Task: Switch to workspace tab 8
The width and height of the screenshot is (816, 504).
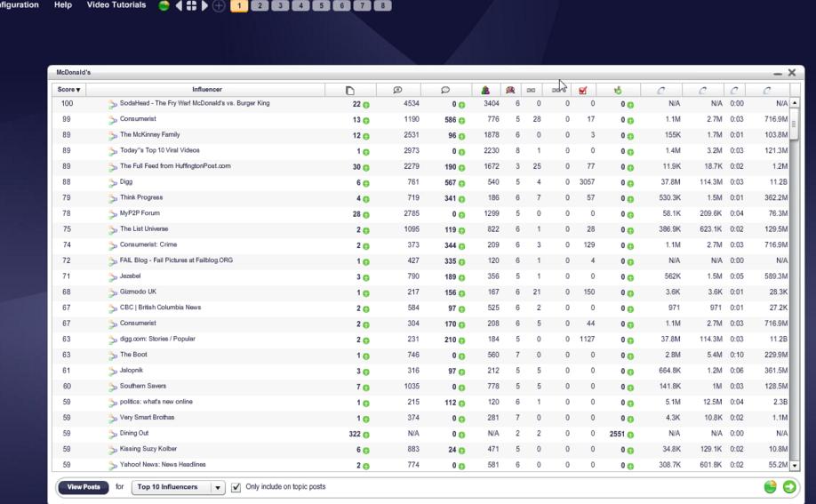Action: point(383,5)
